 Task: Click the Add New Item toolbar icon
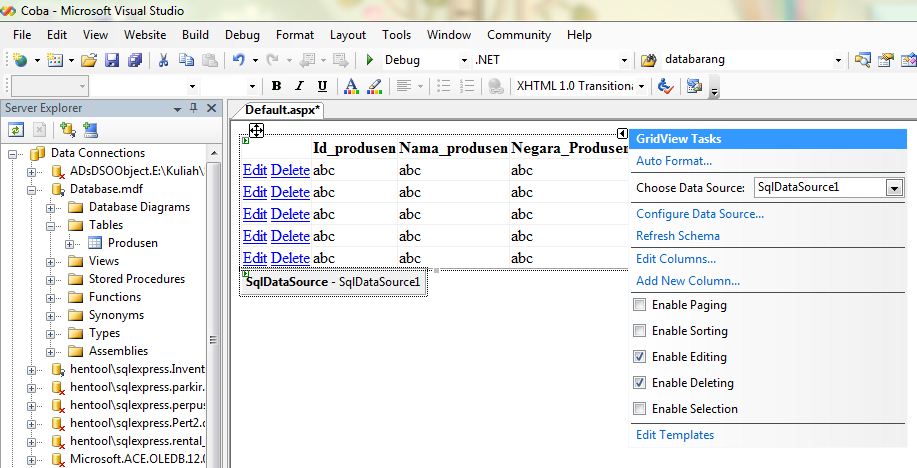pyautogui.click(x=55, y=60)
